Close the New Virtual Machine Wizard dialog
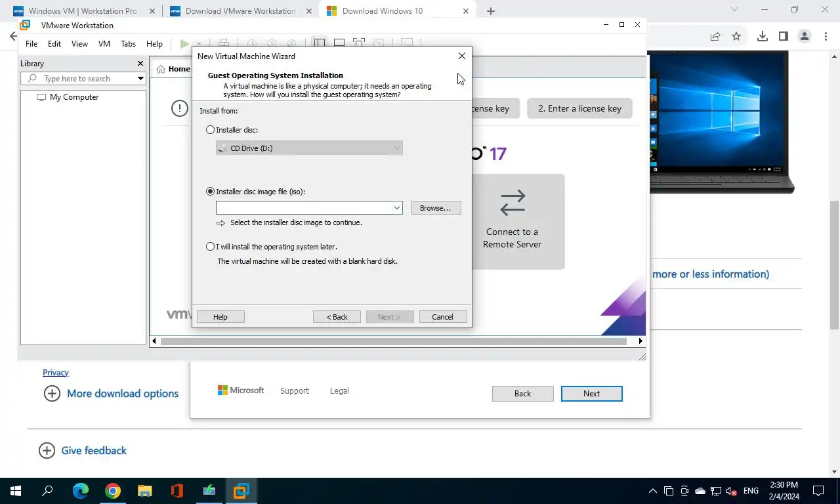 462,56
